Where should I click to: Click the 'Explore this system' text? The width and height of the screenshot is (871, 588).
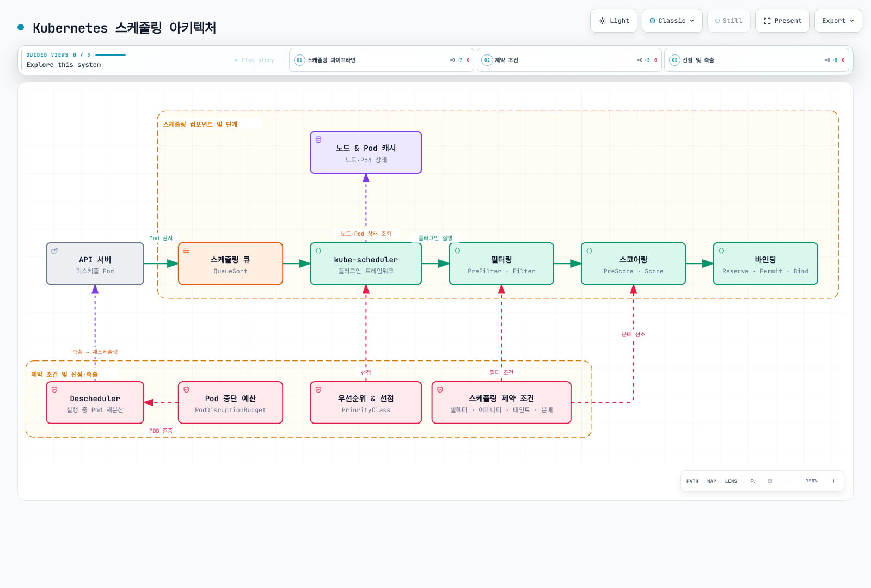click(x=64, y=65)
